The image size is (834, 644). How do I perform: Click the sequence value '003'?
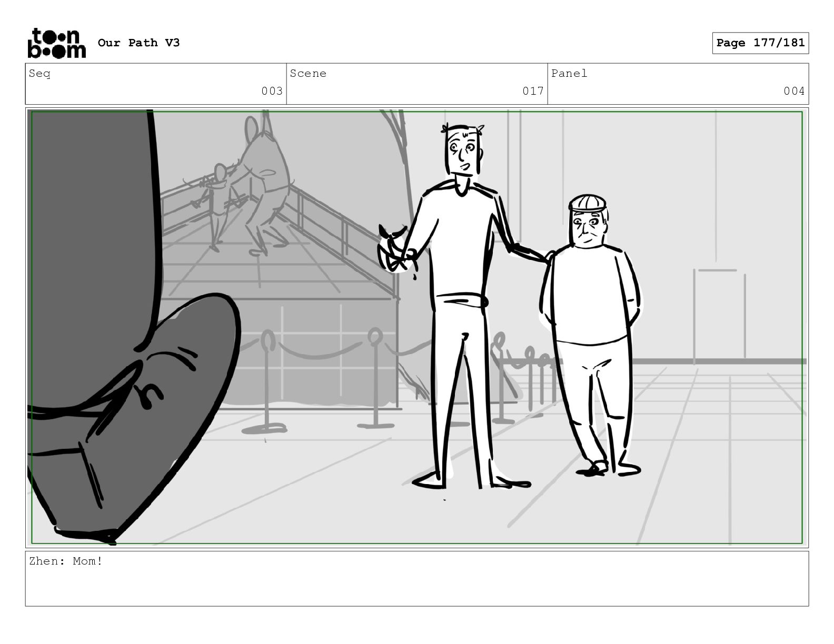click(272, 91)
